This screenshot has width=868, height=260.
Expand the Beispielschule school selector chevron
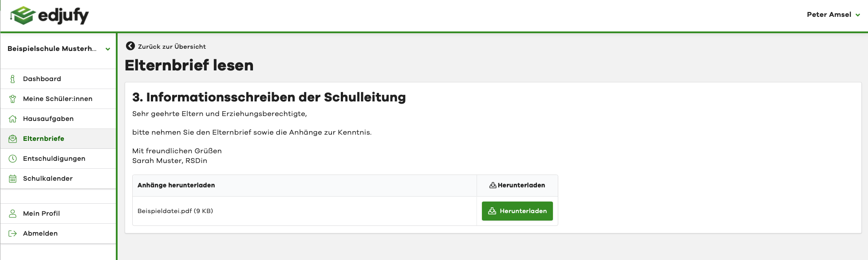(x=108, y=49)
